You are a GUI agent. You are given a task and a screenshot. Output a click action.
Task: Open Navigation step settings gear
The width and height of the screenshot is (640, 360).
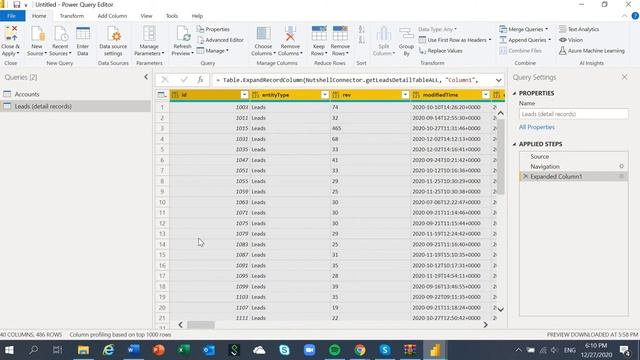(622, 167)
